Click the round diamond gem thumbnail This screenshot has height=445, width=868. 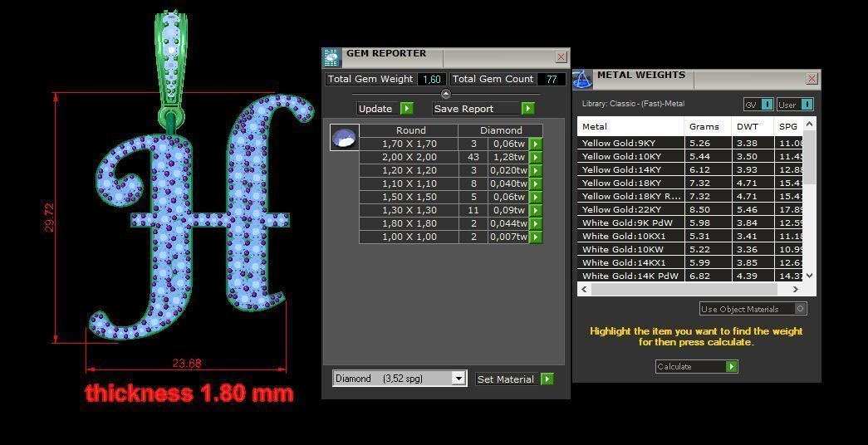[x=345, y=137]
